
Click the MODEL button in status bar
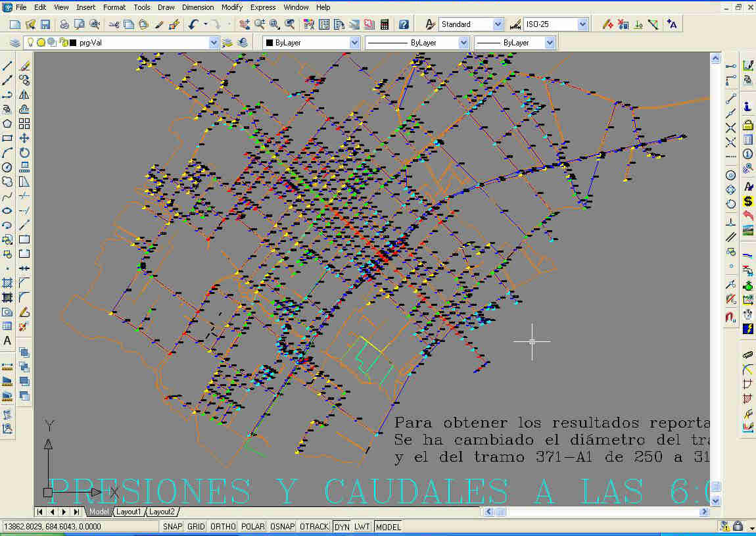388,527
